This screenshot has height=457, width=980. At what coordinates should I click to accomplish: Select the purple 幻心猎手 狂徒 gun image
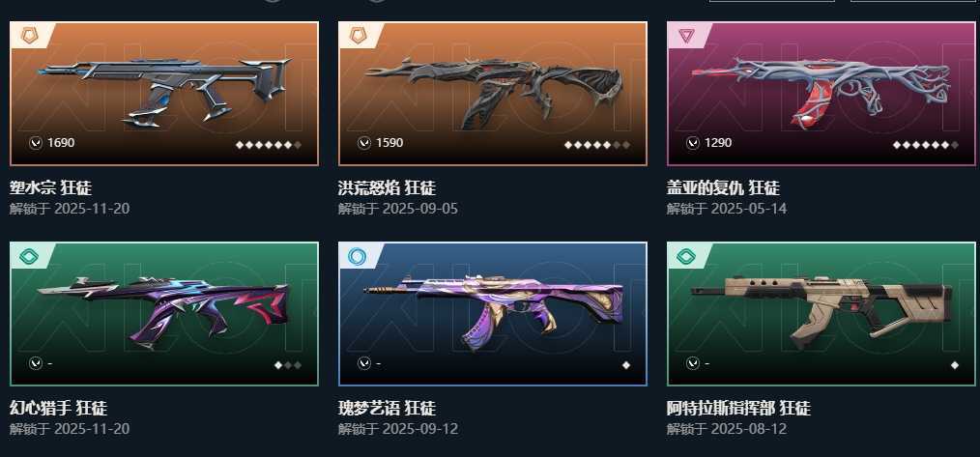164,314
